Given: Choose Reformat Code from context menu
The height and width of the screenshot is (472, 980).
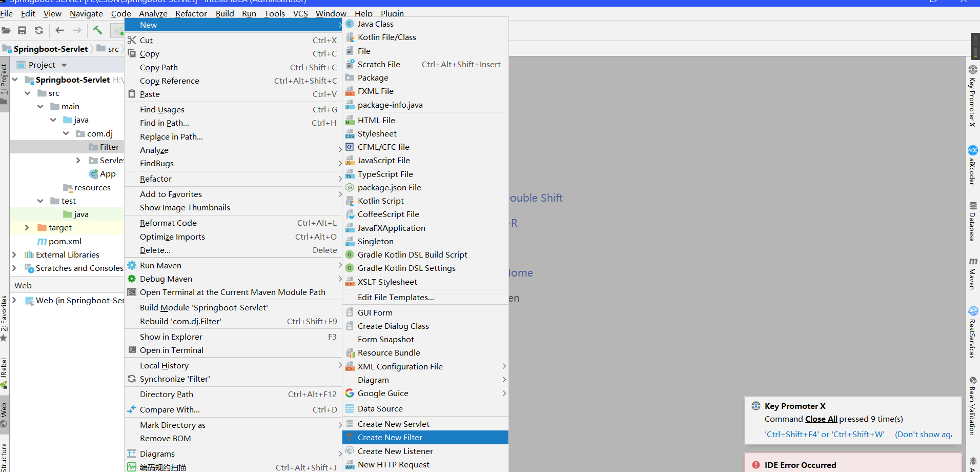Looking at the screenshot, I should pos(233,223).
